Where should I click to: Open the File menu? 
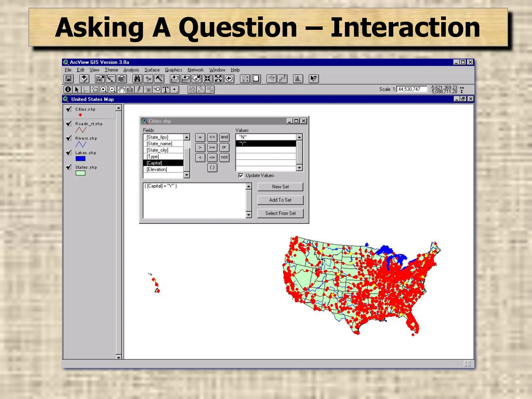pyautogui.click(x=68, y=70)
